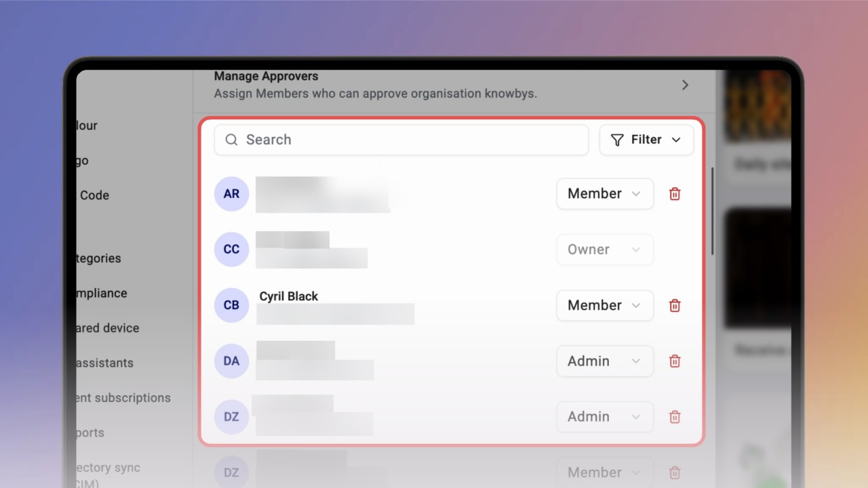Viewport: 868px width, 488px height.
Task: Select the shared device sidebar entry
Action: pos(108,328)
